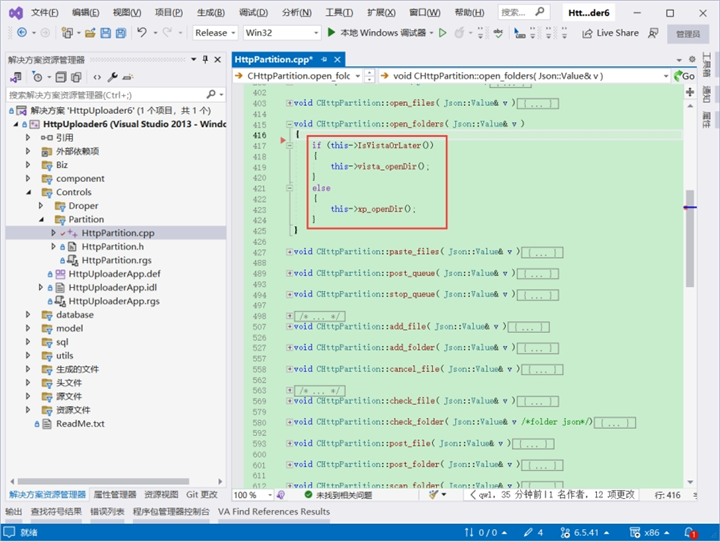Toggle auto-hide pin of Solution Explorer
The height and width of the screenshot is (542, 720).
click(x=205, y=59)
